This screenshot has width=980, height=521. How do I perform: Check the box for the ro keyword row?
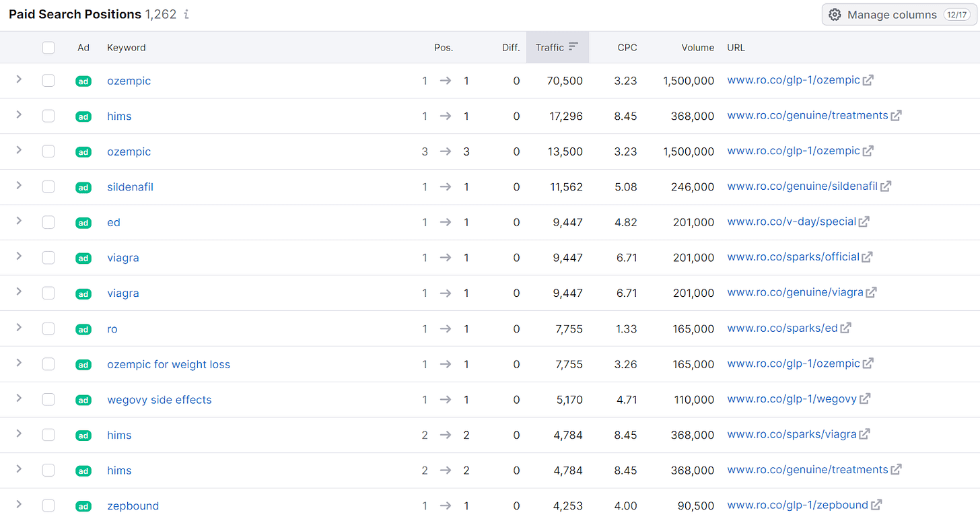coord(48,328)
